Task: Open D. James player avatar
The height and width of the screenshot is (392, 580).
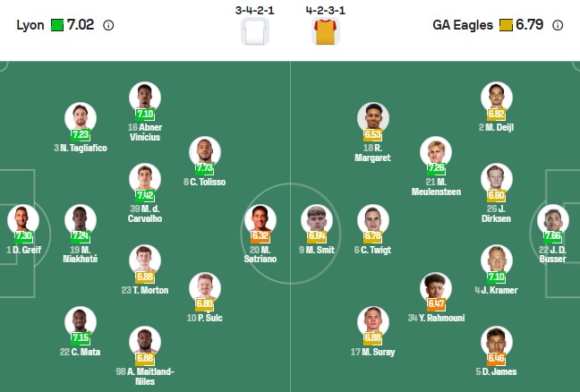Action: point(496,342)
